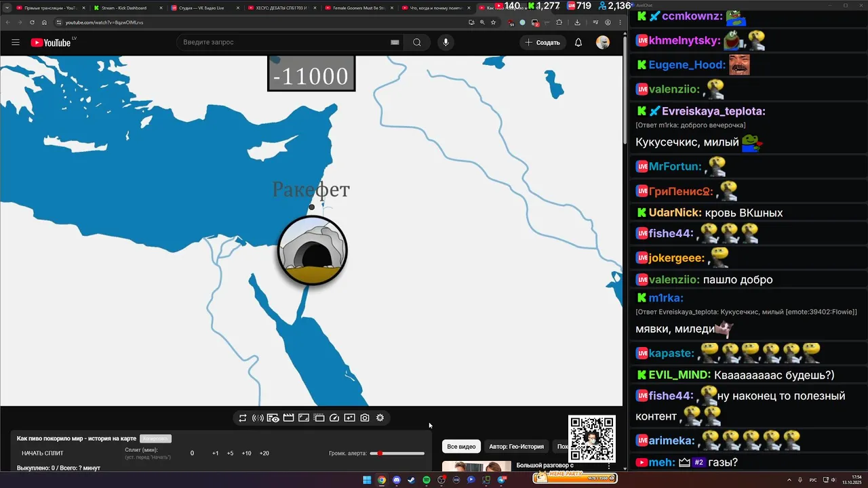Click the Создать button
868x488 pixels.
click(x=542, y=42)
